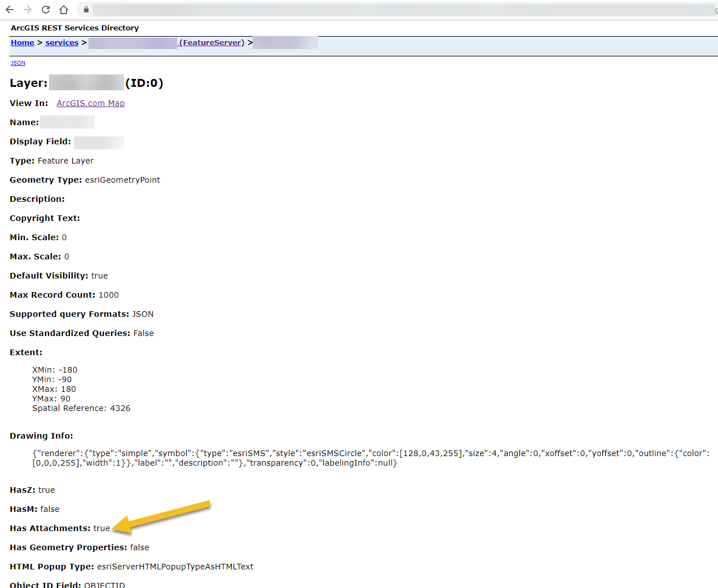The image size is (718, 588).
Task: Click the Type: Feature Layer text
Action: click(52, 161)
